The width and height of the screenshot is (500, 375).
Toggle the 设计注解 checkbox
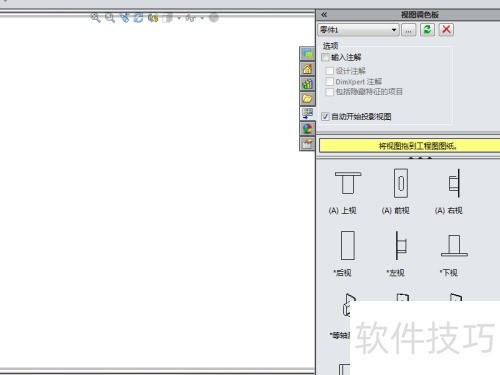click(329, 71)
